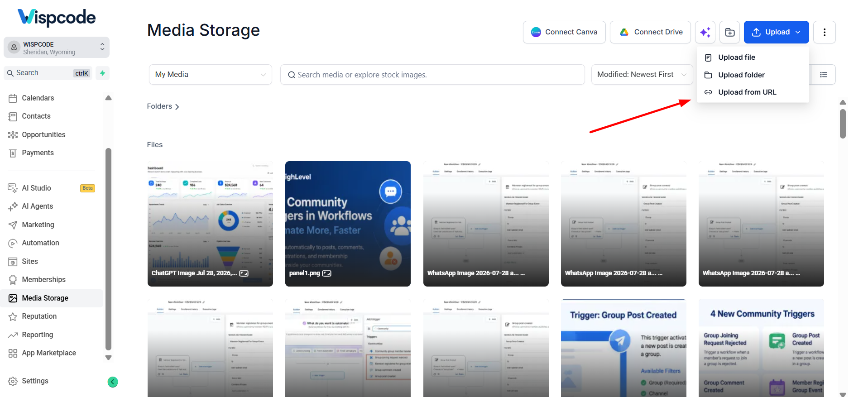Select Media Storage in sidebar
868x397 pixels.
52,298
